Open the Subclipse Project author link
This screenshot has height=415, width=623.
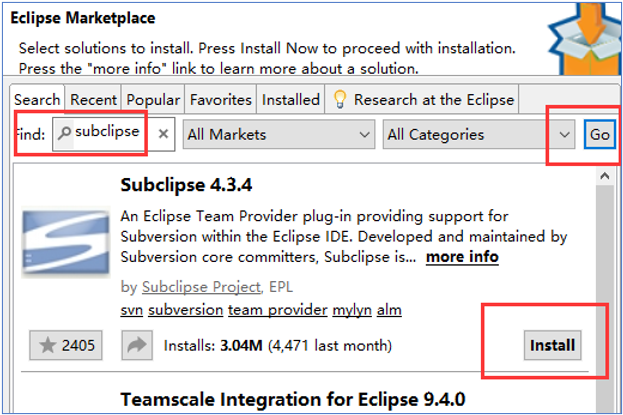tap(201, 287)
